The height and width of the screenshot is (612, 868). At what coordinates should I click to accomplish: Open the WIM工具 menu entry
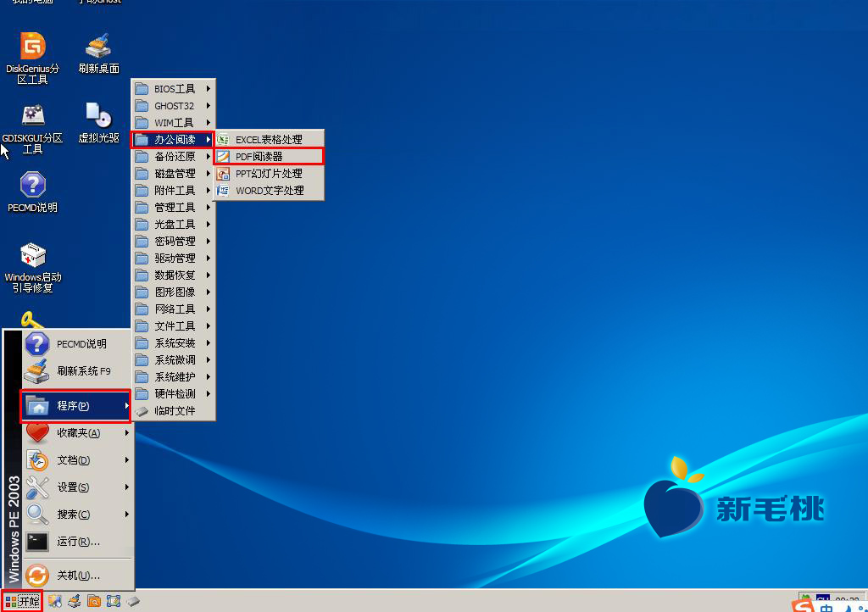tap(173, 123)
